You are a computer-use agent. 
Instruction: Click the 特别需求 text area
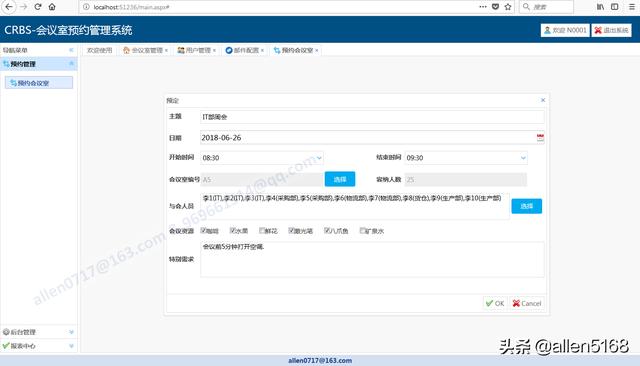pyautogui.click(x=372, y=260)
